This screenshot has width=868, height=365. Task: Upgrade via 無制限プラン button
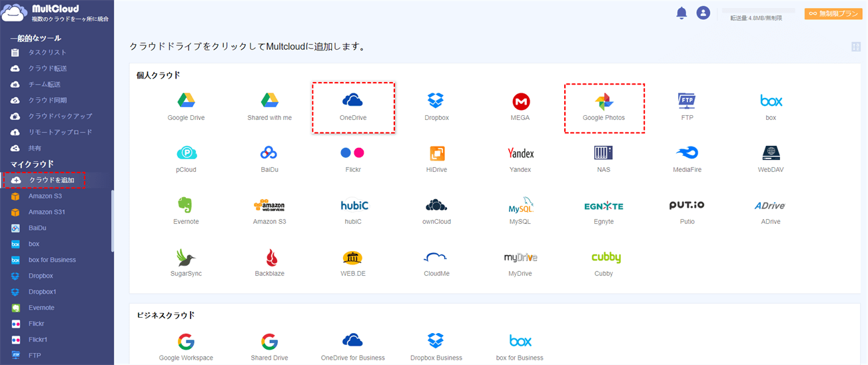click(833, 13)
